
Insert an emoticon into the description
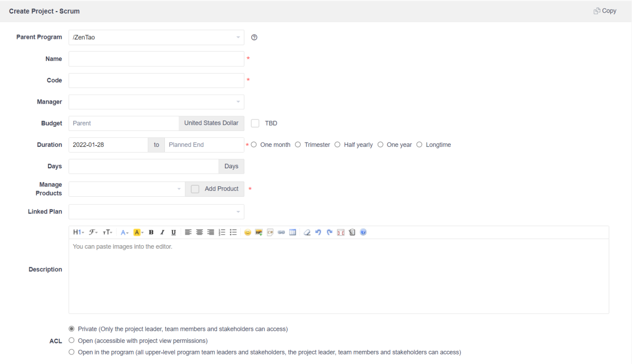(x=248, y=232)
